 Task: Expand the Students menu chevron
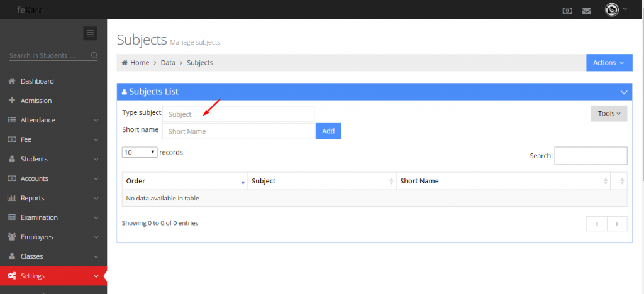coord(96,160)
